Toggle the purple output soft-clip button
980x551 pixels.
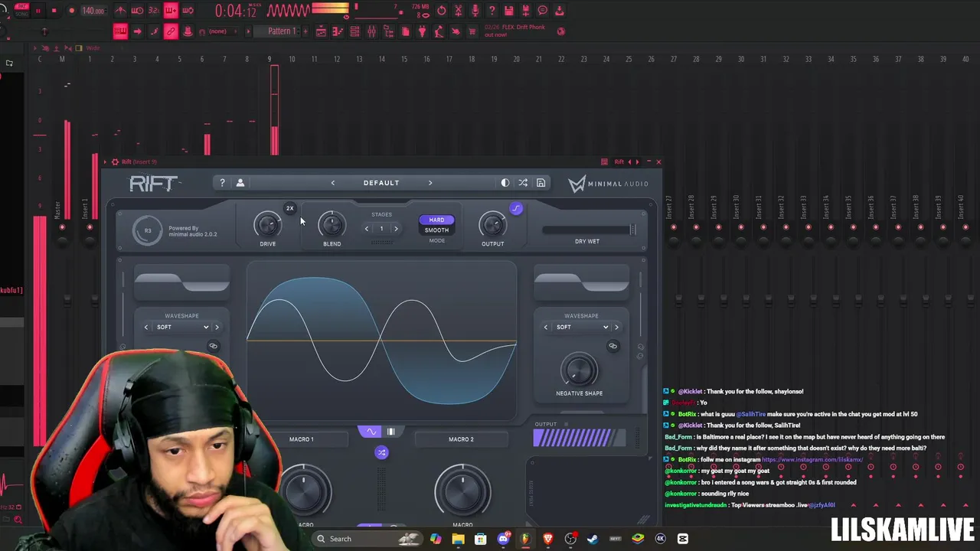[x=516, y=208]
